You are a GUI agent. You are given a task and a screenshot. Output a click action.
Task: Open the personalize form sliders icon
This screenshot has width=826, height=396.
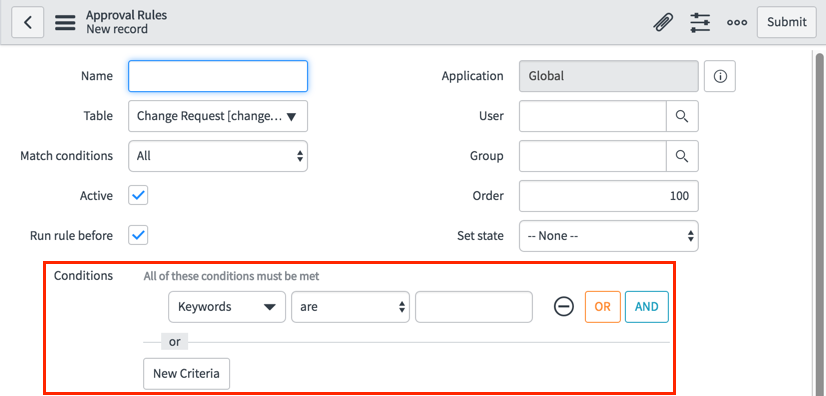700,22
